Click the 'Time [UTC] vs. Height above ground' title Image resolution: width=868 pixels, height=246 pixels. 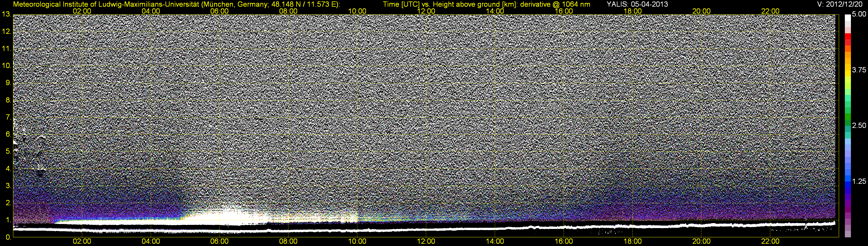[x=487, y=4]
